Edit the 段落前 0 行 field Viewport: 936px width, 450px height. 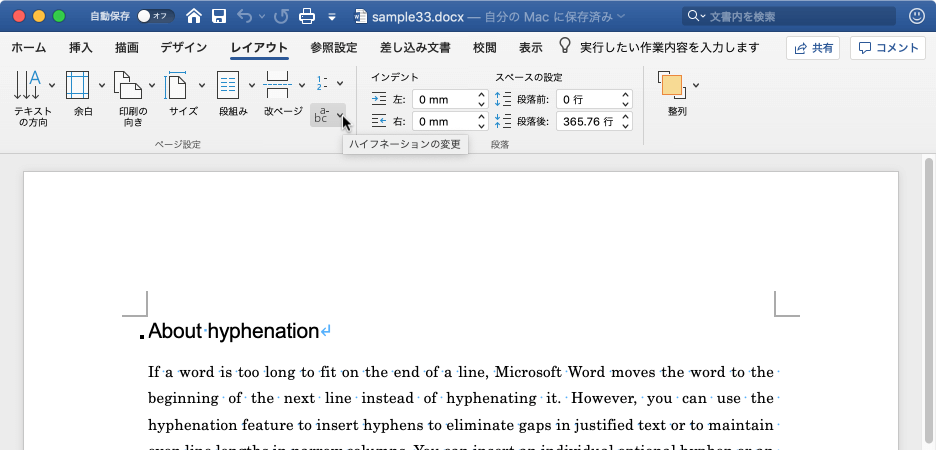point(588,100)
